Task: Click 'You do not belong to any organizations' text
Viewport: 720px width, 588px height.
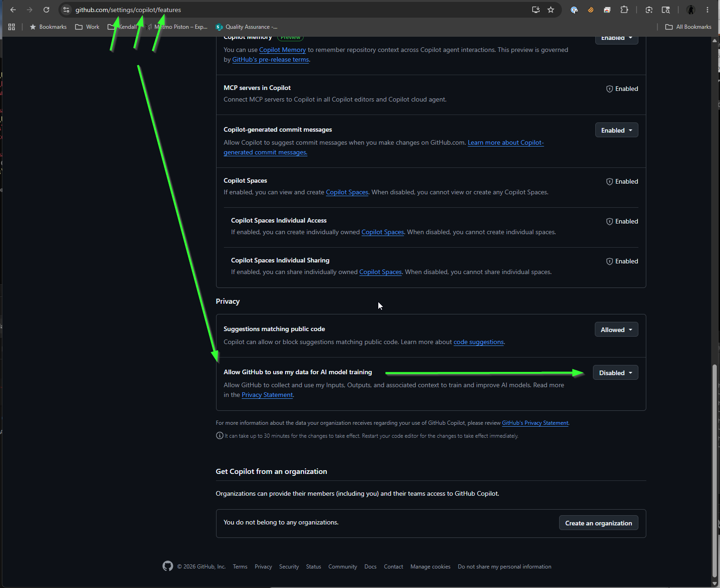Action: (x=281, y=522)
